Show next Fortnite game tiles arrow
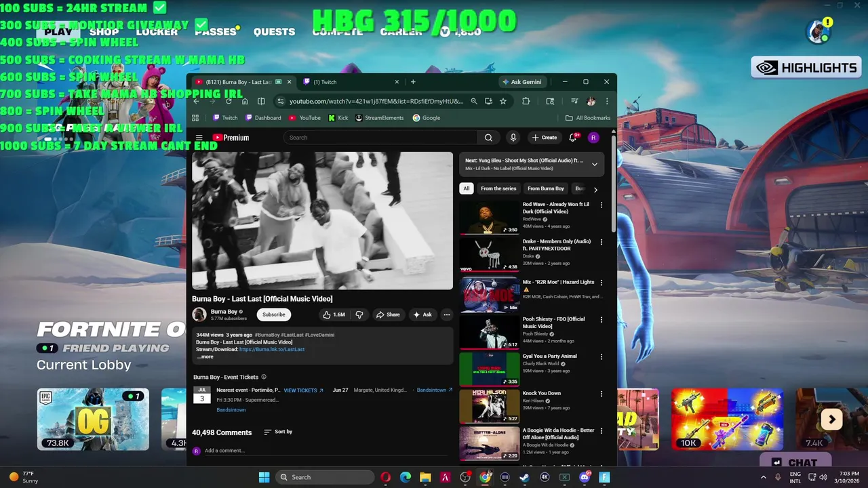The width and height of the screenshot is (868, 488). (831, 420)
